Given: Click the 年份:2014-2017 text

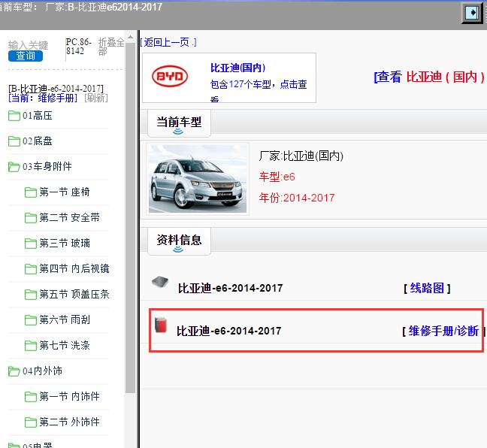Looking at the screenshot, I should pyautogui.click(x=297, y=198).
